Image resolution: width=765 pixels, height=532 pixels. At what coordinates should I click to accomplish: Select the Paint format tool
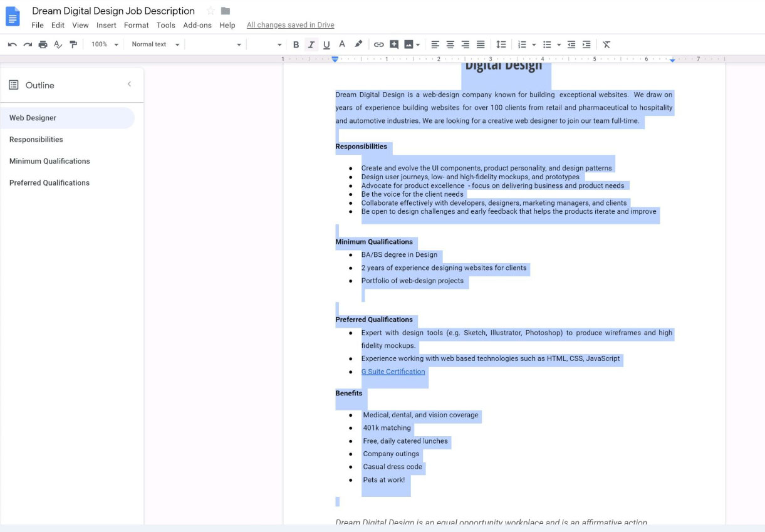click(x=73, y=44)
